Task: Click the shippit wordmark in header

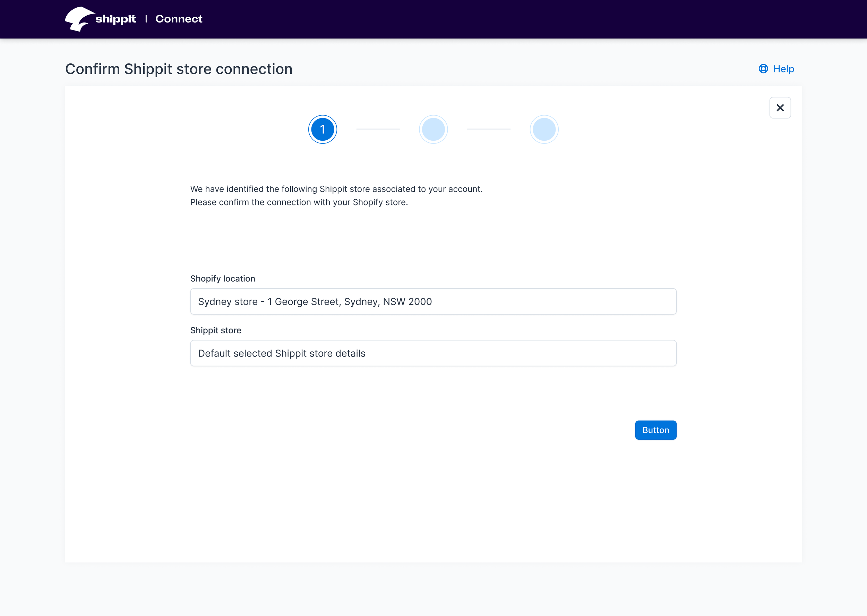Action: point(115,19)
